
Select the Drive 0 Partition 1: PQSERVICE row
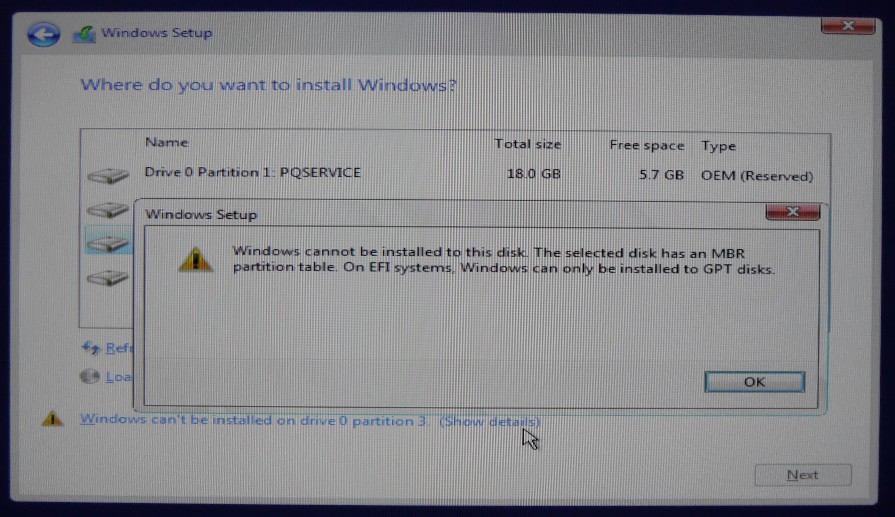tap(455, 174)
